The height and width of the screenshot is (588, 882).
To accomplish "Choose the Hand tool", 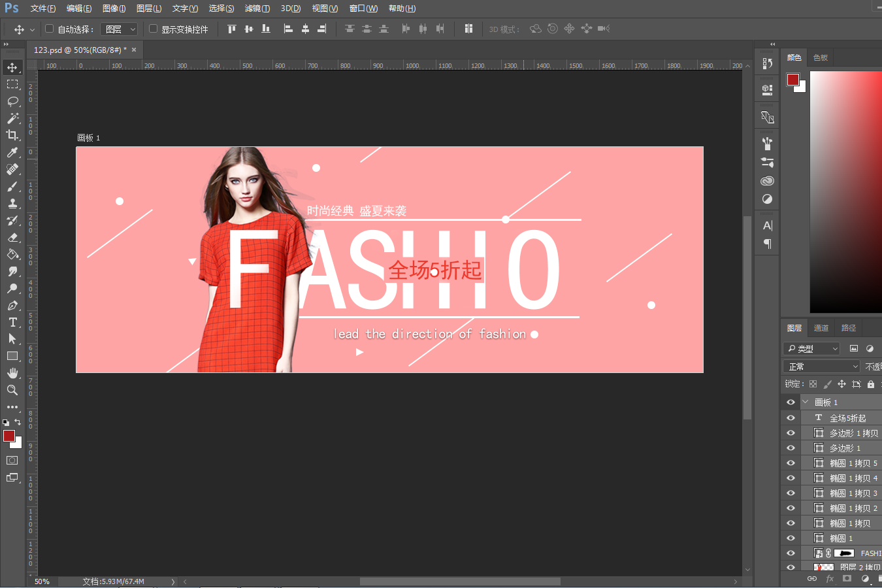I will click(x=12, y=373).
